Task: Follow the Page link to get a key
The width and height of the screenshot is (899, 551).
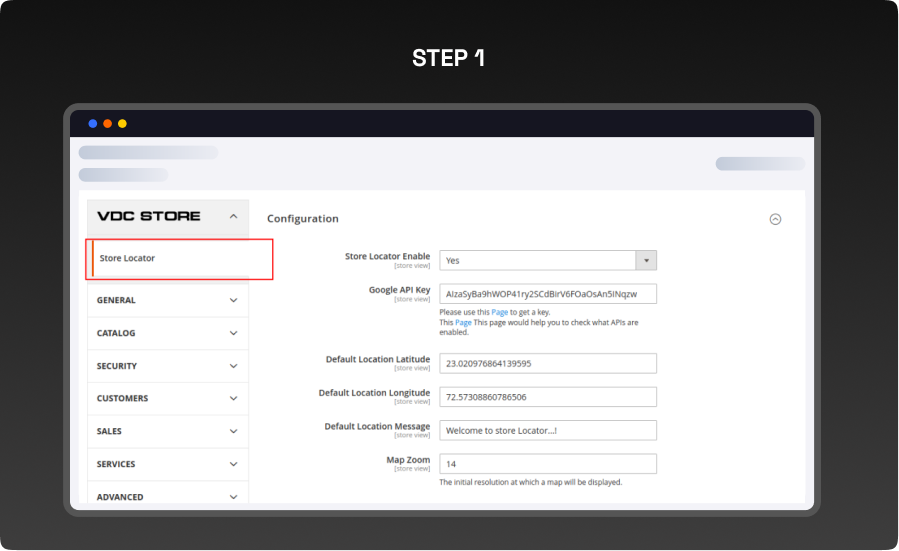Action: click(x=499, y=313)
